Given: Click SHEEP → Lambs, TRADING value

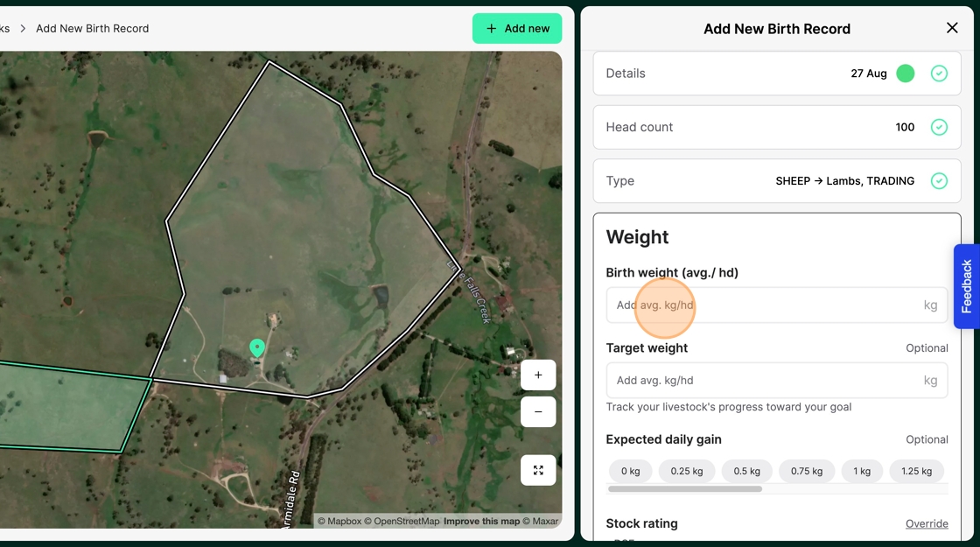Looking at the screenshot, I should pyautogui.click(x=845, y=180).
